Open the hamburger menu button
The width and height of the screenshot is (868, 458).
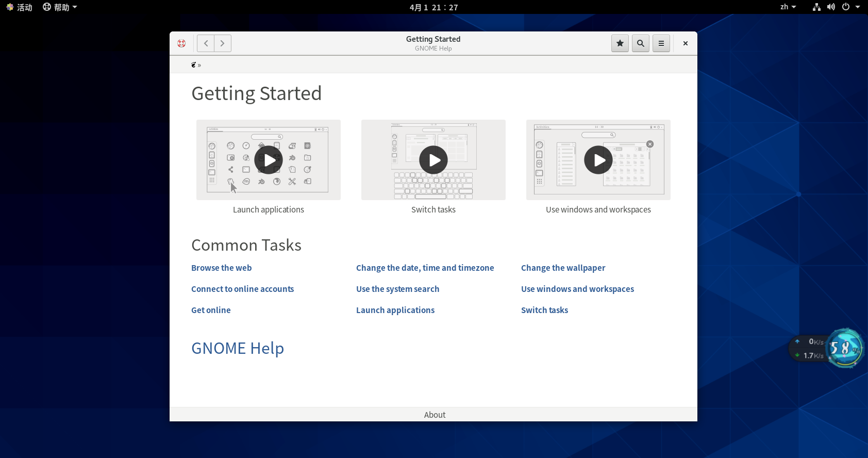point(661,43)
